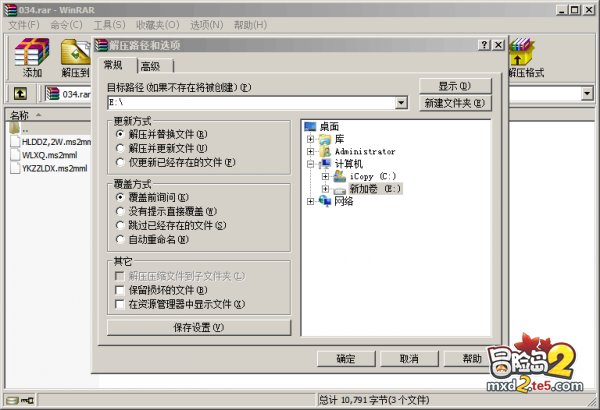Select 覆盖前询问 radio option
The image size is (600, 410).
[x=120, y=198]
